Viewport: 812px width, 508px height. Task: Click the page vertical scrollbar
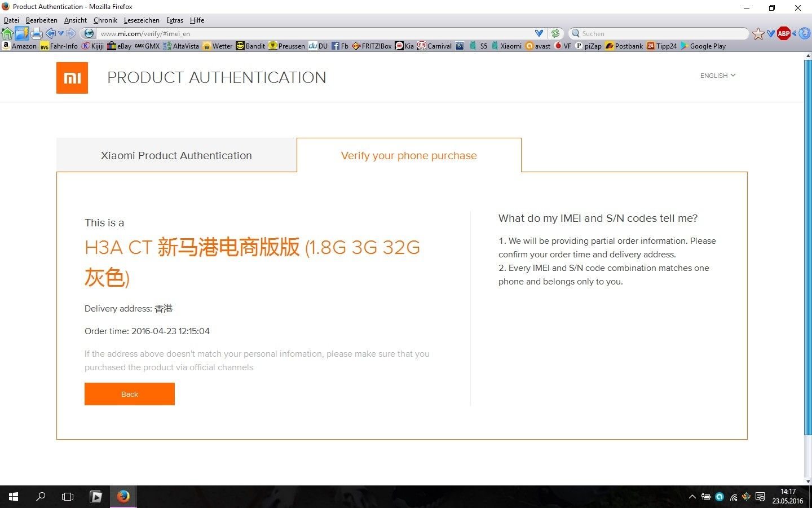click(x=807, y=248)
